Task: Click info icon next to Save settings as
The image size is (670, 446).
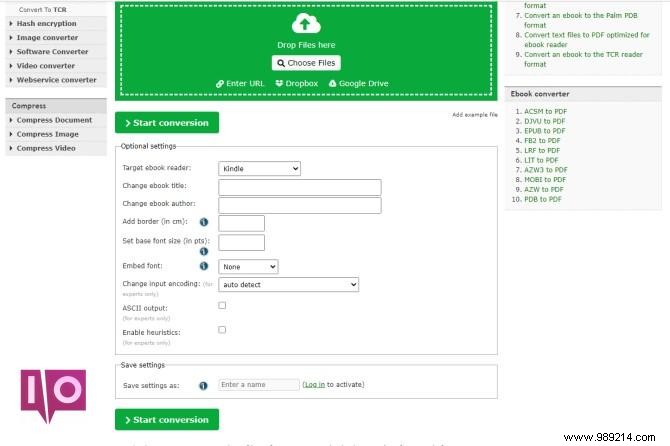Action: [x=204, y=385]
